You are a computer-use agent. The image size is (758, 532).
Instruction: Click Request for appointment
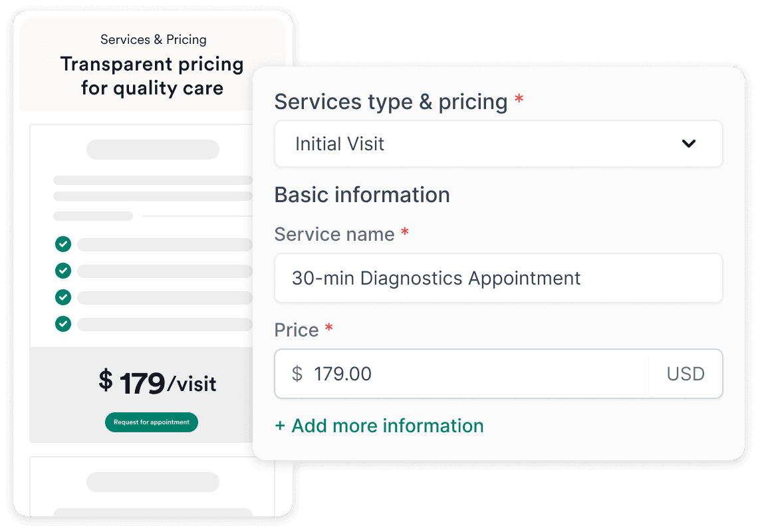point(151,422)
